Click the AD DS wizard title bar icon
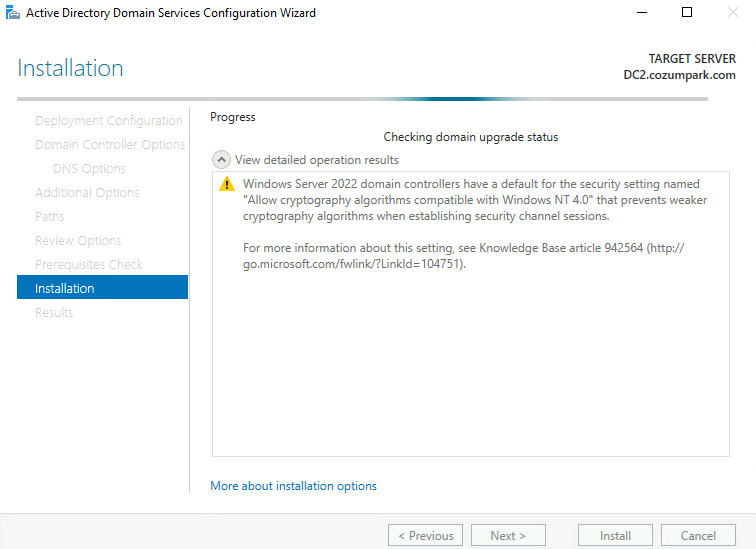The height and width of the screenshot is (549, 756). click(x=13, y=13)
